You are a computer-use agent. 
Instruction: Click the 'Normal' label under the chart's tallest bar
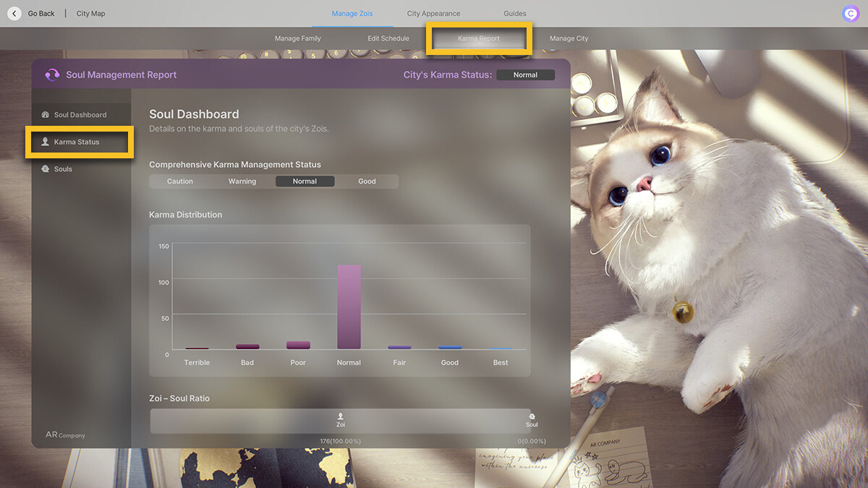(349, 363)
